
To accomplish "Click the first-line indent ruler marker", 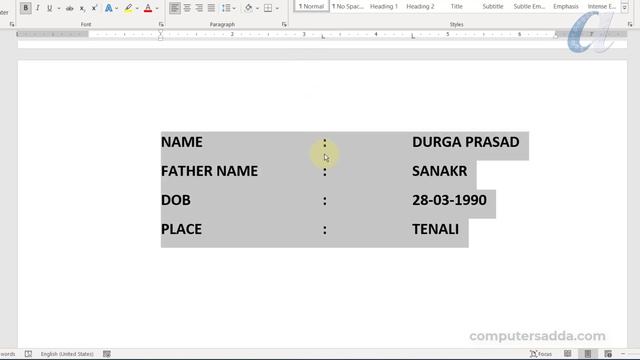I will pos(160,31).
